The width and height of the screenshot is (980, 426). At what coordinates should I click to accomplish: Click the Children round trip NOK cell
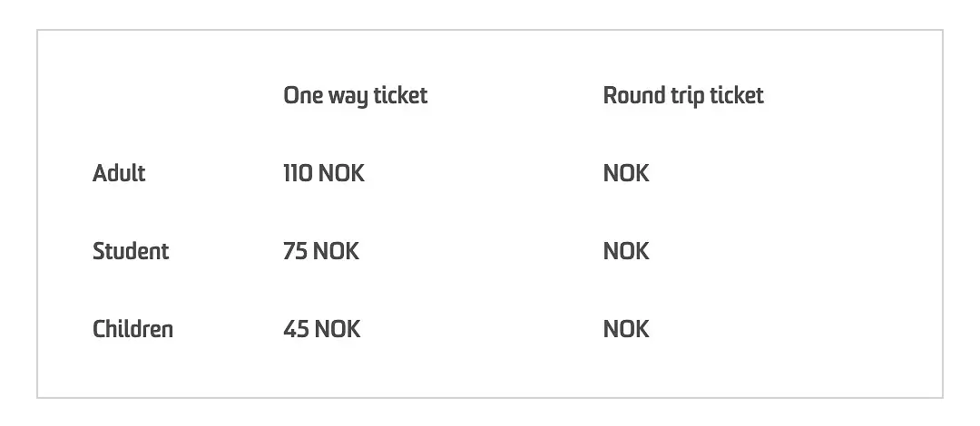point(626,329)
